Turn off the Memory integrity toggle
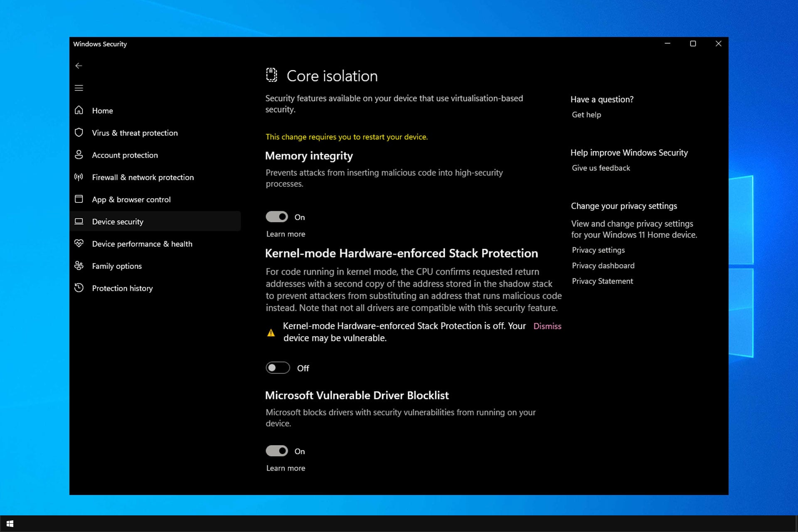This screenshot has width=798, height=532. coord(277,217)
